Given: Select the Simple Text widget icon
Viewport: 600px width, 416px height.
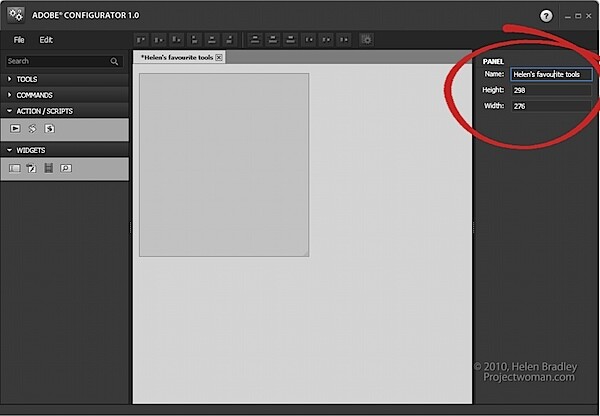Looking at the screenshot, I should tap(15, 168).
